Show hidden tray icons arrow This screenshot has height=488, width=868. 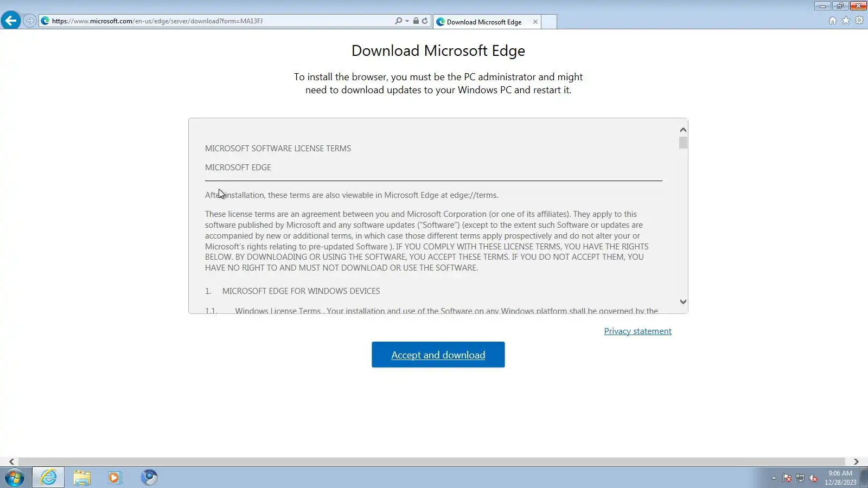coord(774,478)
